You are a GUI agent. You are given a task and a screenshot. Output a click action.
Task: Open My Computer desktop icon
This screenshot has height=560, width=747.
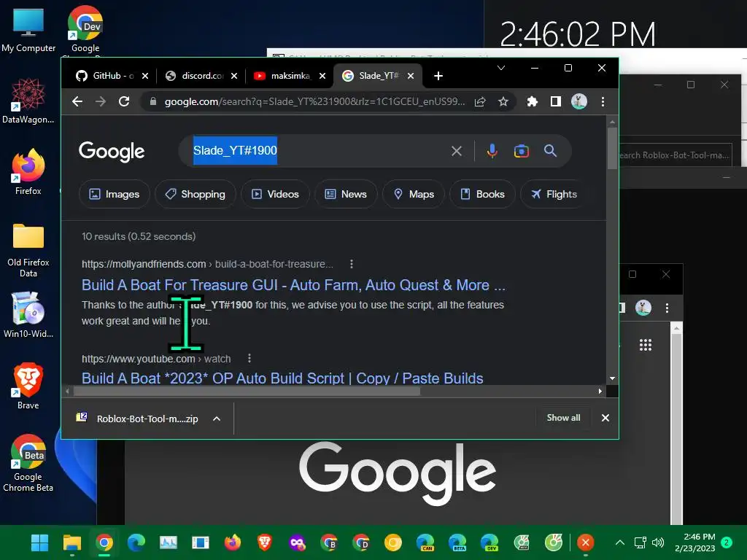(28, 30)
